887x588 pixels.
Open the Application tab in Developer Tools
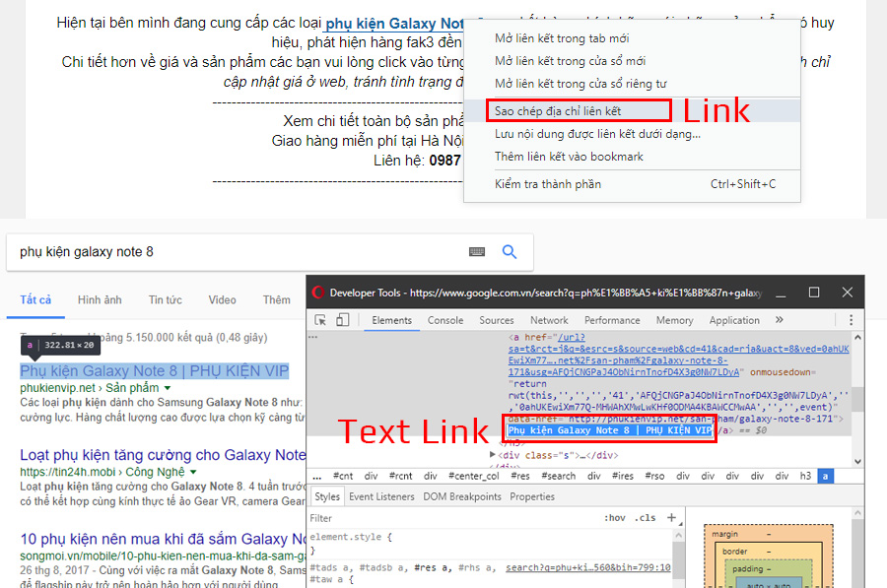[x=734, y=320]
